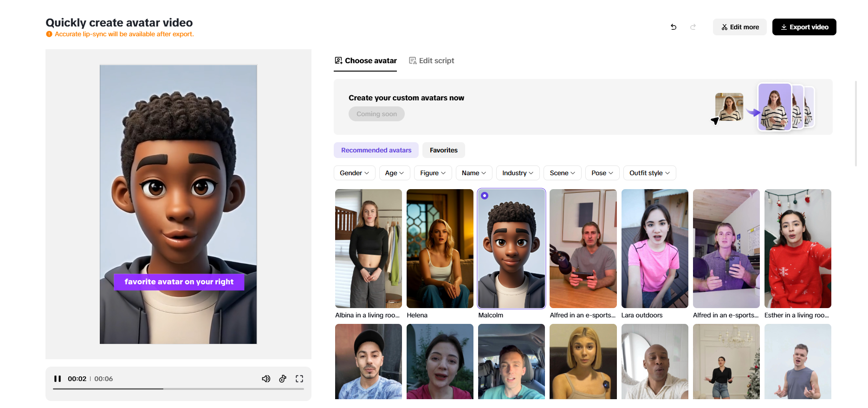Image resolution: width=868 pixels, height=408 pixels.
Task: Click the TikTok preview icon
Action: [x=283, y=379]
